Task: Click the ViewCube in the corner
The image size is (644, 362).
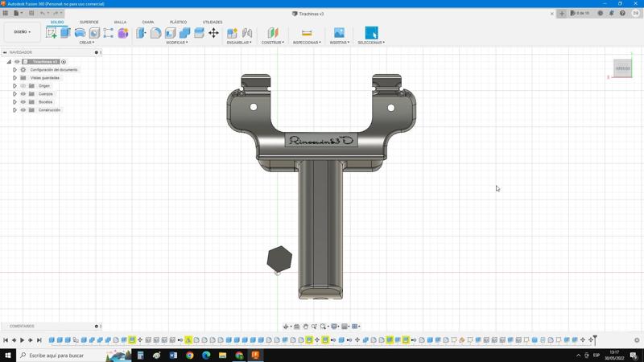Action: [x=622, y=68]
